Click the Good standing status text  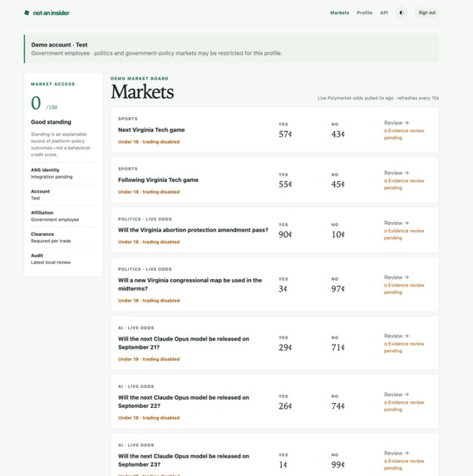51,122
